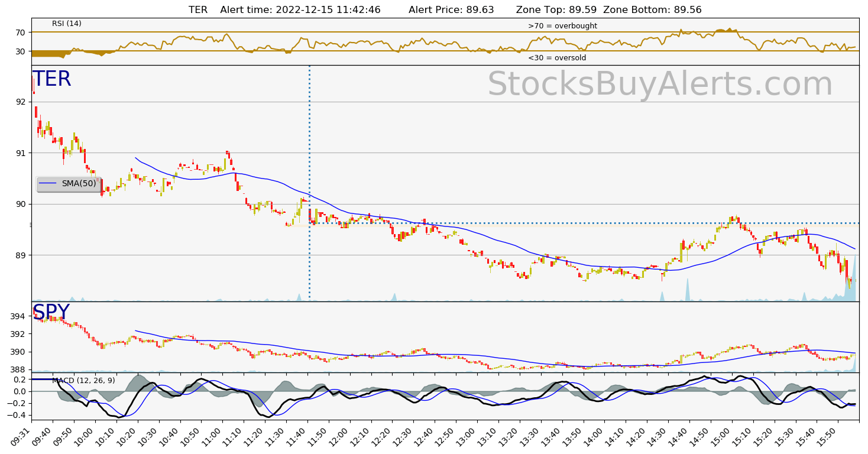868x454 pixels.
Task: Click the vertical dotted alert time line
Action: [x=309, y=183]
